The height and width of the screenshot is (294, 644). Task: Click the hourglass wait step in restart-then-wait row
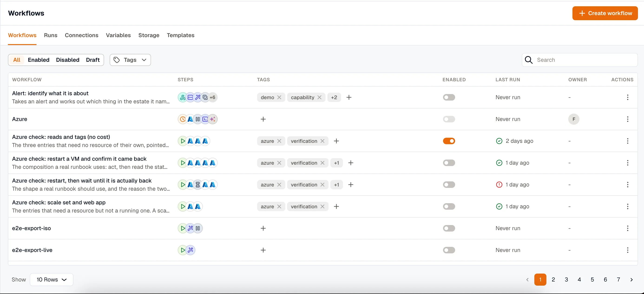197,184
